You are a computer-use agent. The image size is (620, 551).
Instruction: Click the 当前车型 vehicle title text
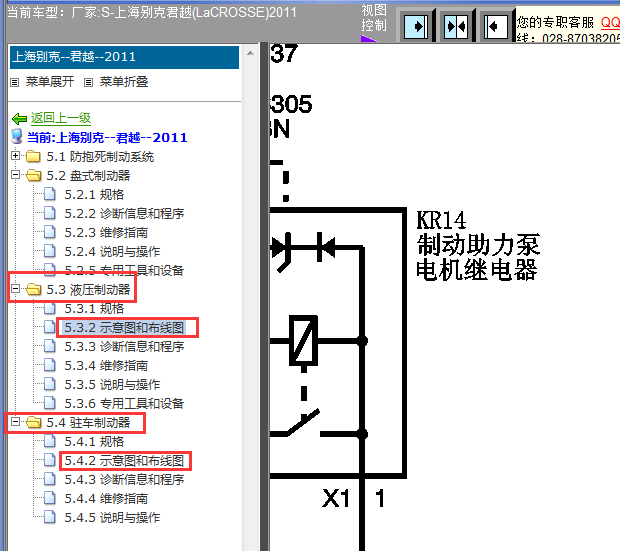click(152, 12)
